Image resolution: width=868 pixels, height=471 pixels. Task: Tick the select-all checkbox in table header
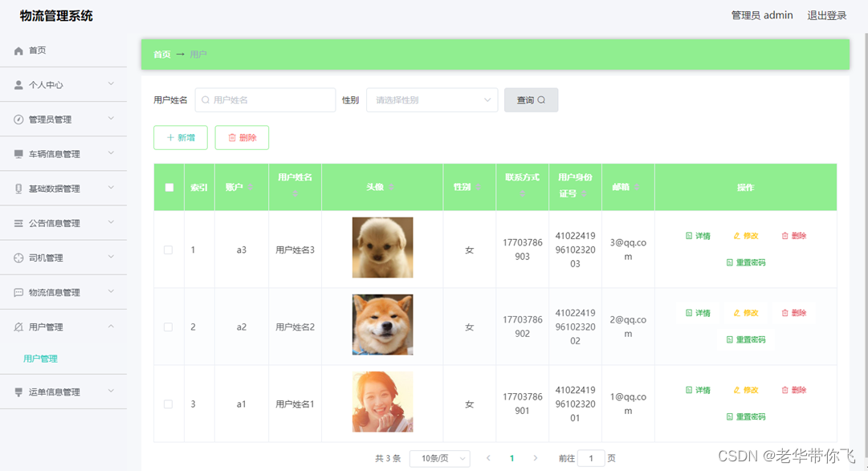click(169, 188)
